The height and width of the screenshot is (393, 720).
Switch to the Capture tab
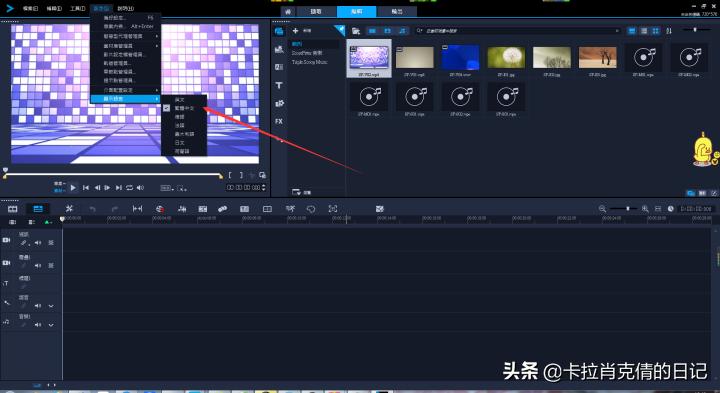pyautogui.click(x=315, y=11)
